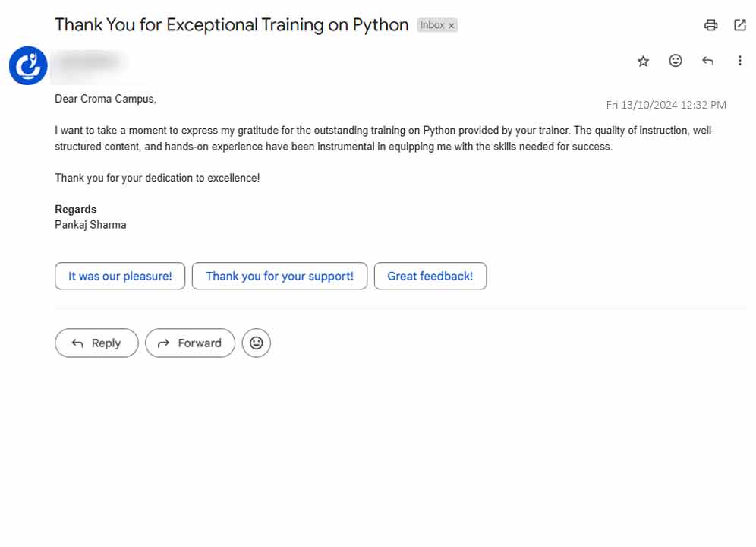Click the "Pankaj Sharma" signature text
Viewport: 756px width, 547px height.
pyautogui.click(x=90, y=225)
